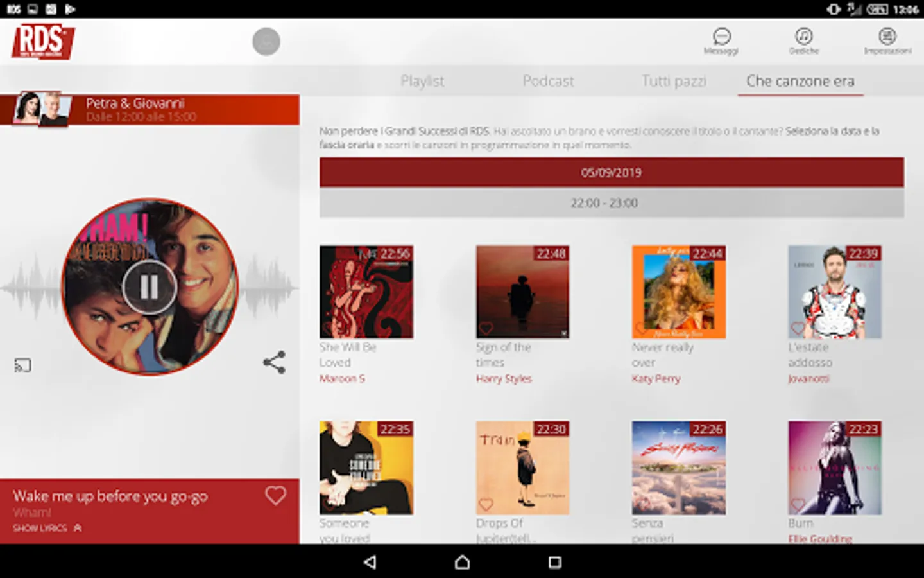
Task: Open She Will Be Loved album cover
Action: (366, 292)
